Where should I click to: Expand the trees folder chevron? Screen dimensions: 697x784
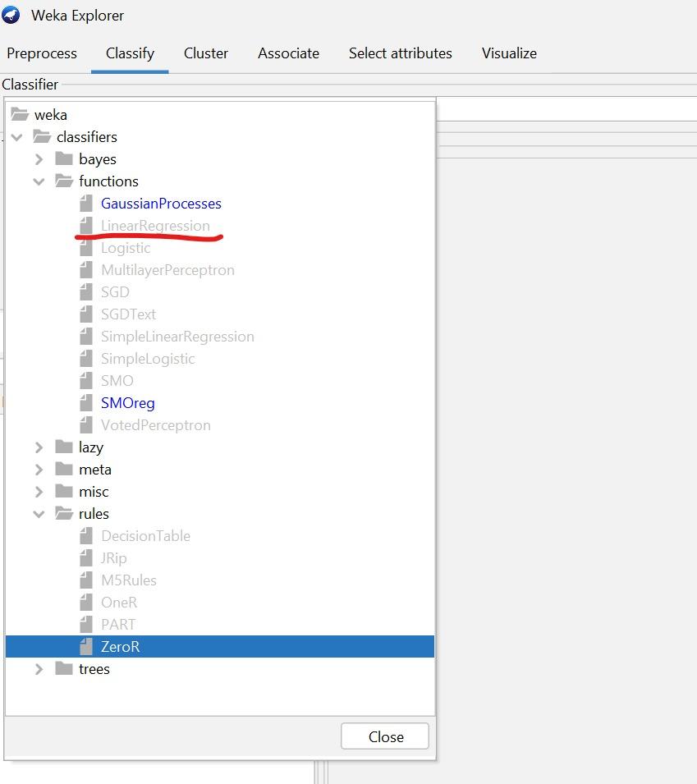click(39, 669)
